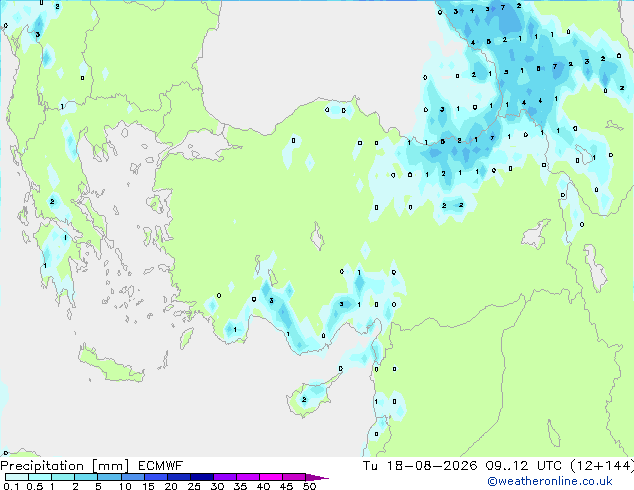Select the 2–5 mm legend color box
Screen dimensions: 634x490
pos(86,477)
